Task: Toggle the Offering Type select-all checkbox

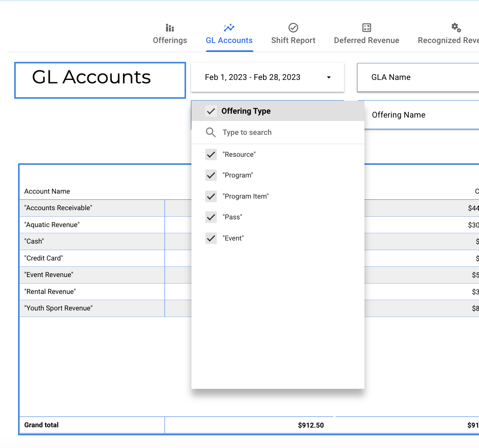Action: point(211,111)
